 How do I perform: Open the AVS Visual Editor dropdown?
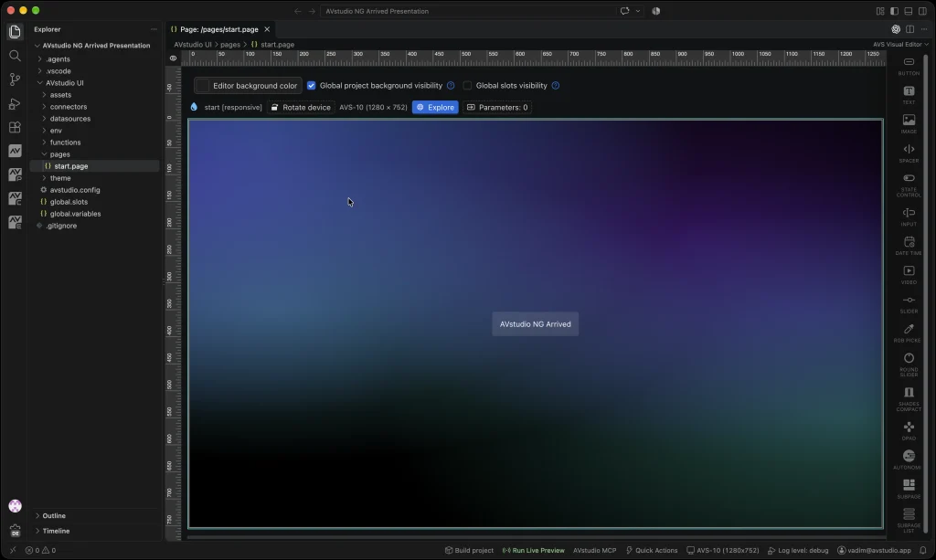(x=900, y=44)
